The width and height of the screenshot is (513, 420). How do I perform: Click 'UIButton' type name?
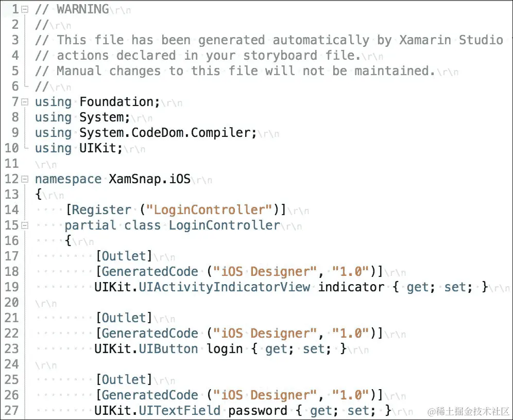pos(168,349)
